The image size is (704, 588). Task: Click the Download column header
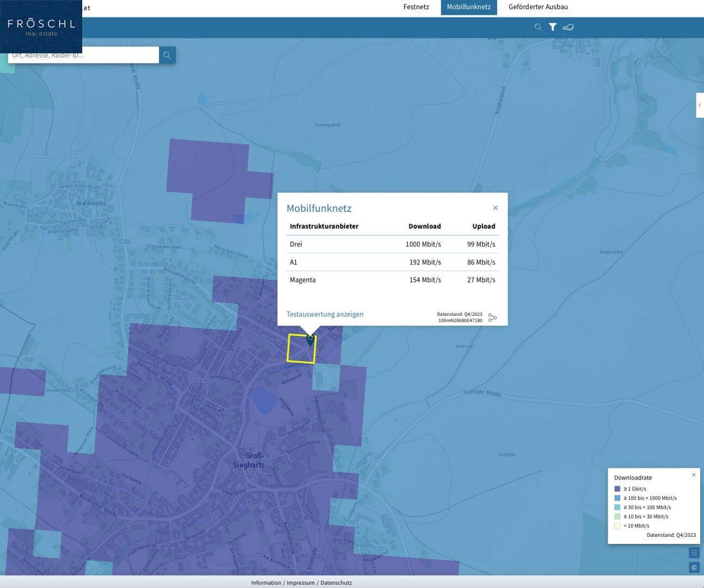coord(425,226)
